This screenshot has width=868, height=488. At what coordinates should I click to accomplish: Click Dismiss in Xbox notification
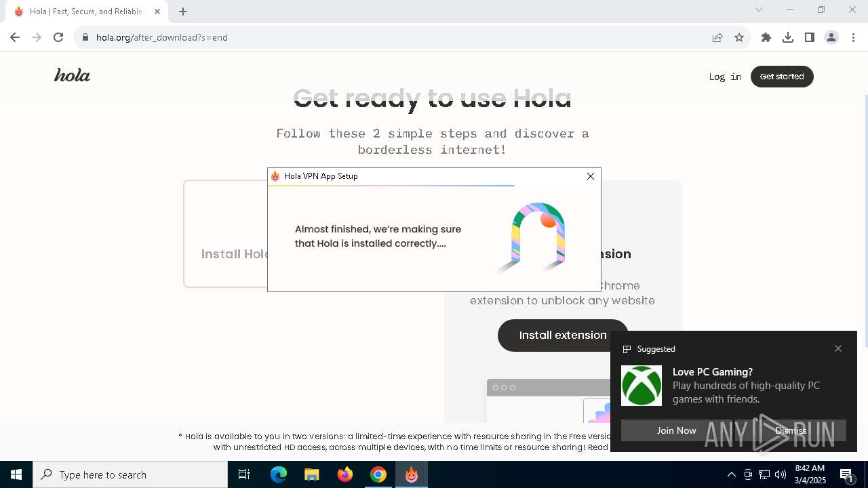point(791,430)
